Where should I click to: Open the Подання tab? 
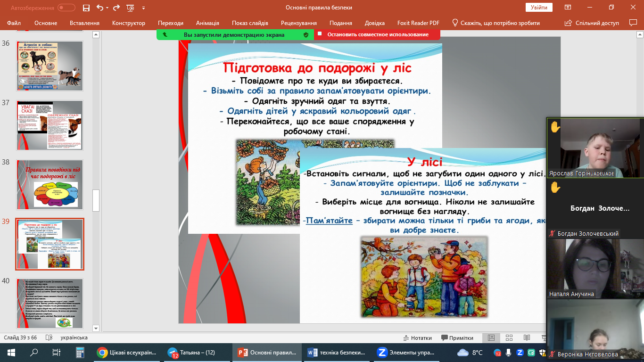pos(341,23)
